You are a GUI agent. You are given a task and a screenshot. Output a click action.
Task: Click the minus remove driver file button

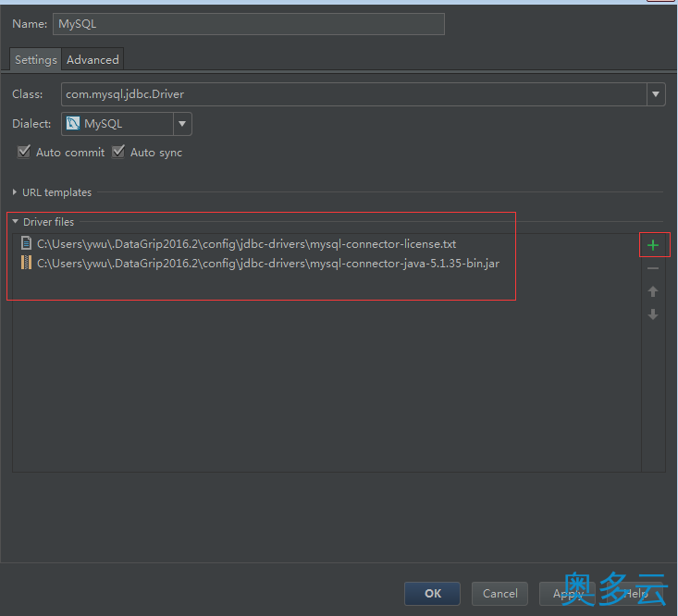653,268
